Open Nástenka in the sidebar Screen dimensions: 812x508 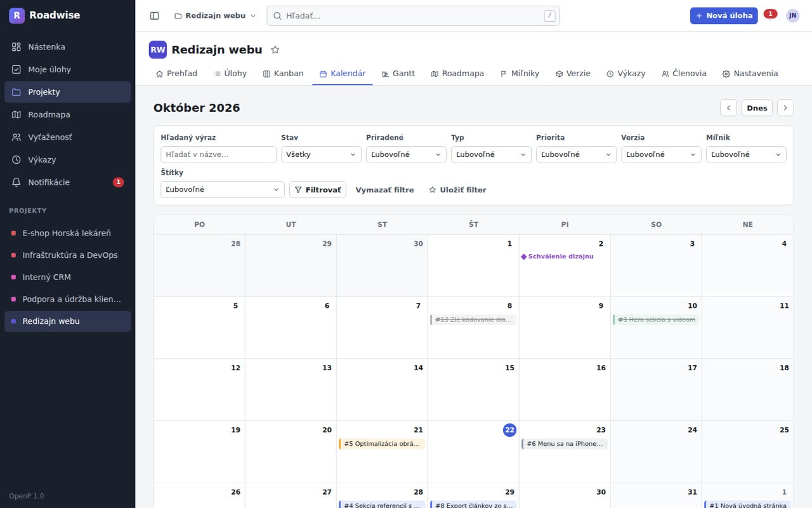tap(68, 47)
